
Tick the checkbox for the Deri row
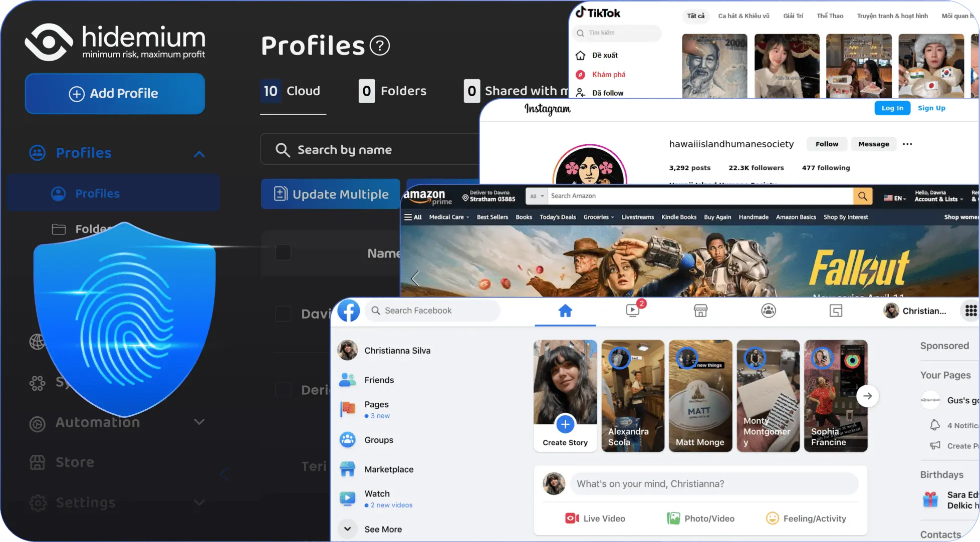pos(283,390)
